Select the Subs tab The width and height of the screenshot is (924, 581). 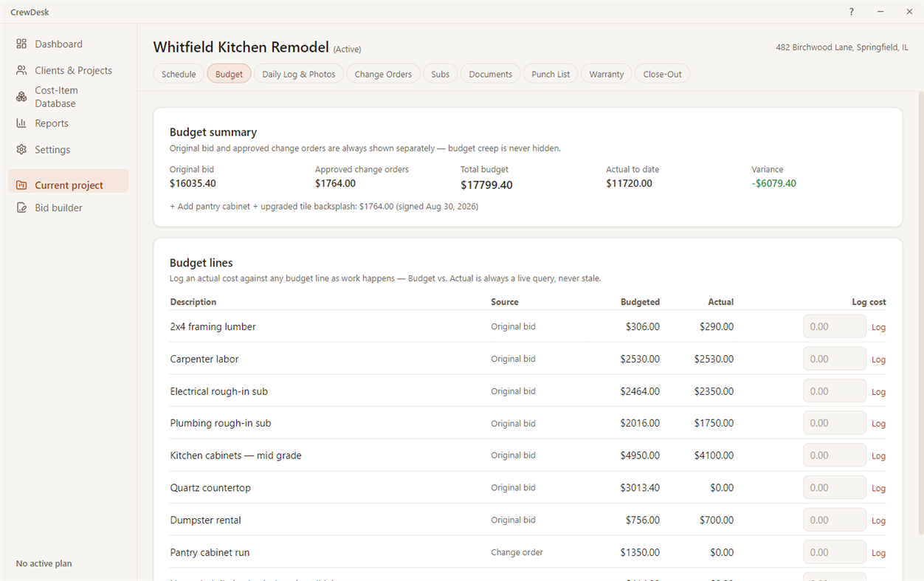[441, 74]
